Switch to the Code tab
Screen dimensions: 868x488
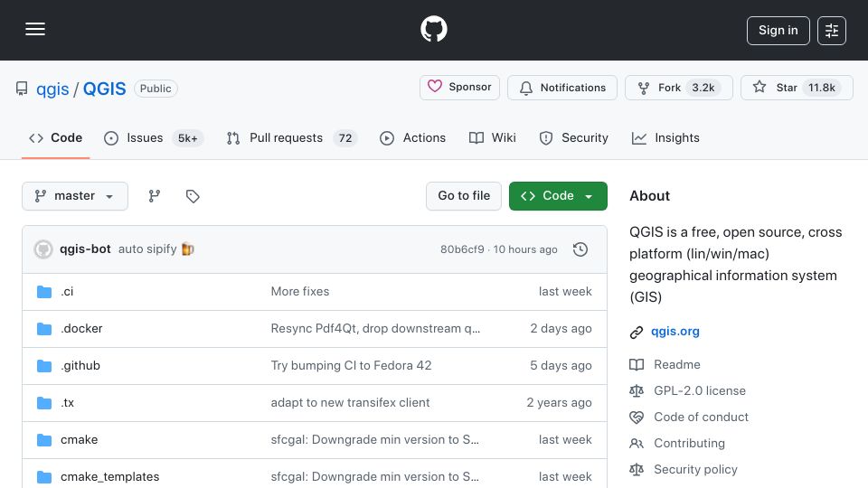55,137
